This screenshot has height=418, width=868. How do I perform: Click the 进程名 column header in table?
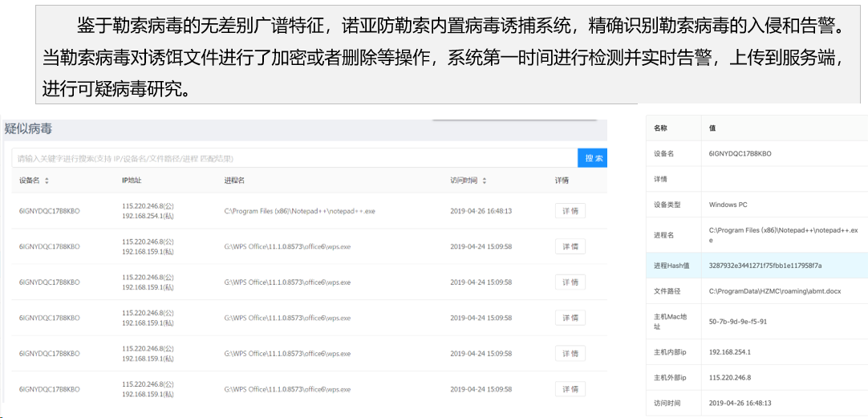pos(235,181)
